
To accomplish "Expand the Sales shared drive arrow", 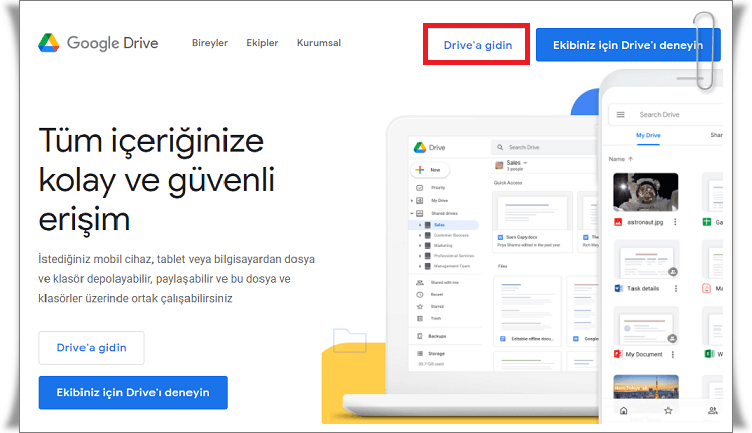I will pyautogui.click(x=420, y=224).
